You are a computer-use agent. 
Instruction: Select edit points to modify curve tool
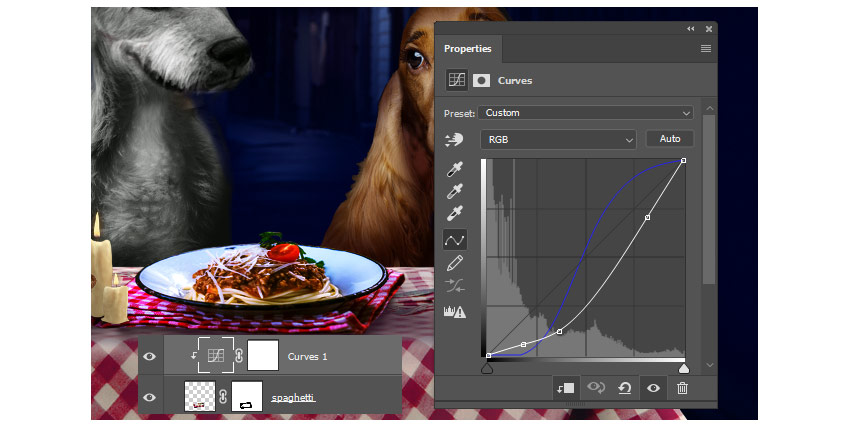coord(454,240)
